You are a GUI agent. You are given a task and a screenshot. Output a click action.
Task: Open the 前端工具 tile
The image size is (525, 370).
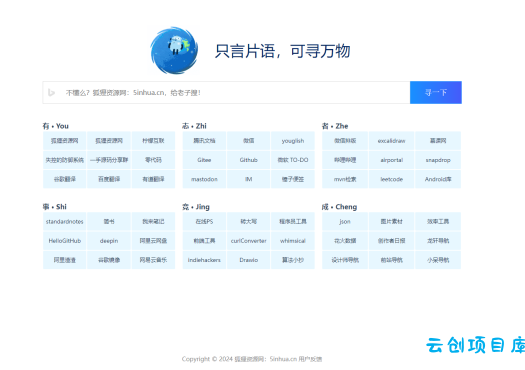coord(204,241)
